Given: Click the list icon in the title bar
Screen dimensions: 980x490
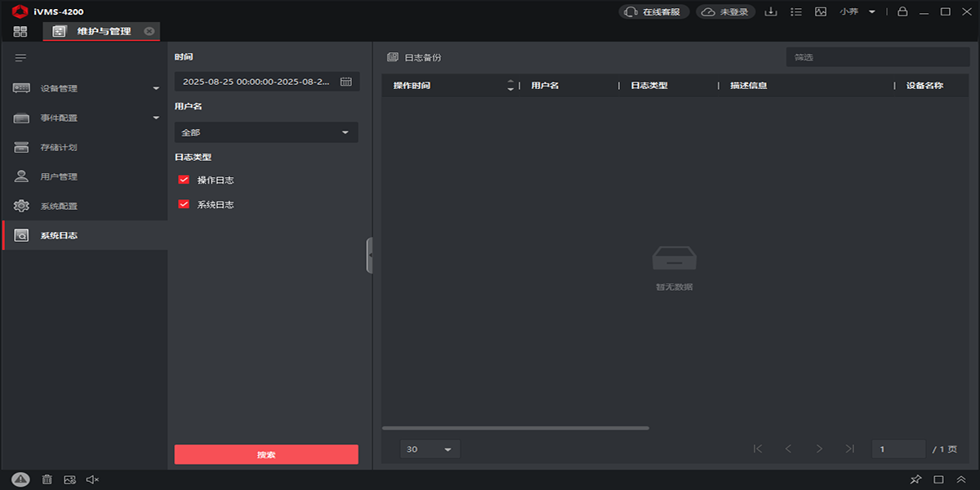Looking at the screenshot, I should 796,12.
